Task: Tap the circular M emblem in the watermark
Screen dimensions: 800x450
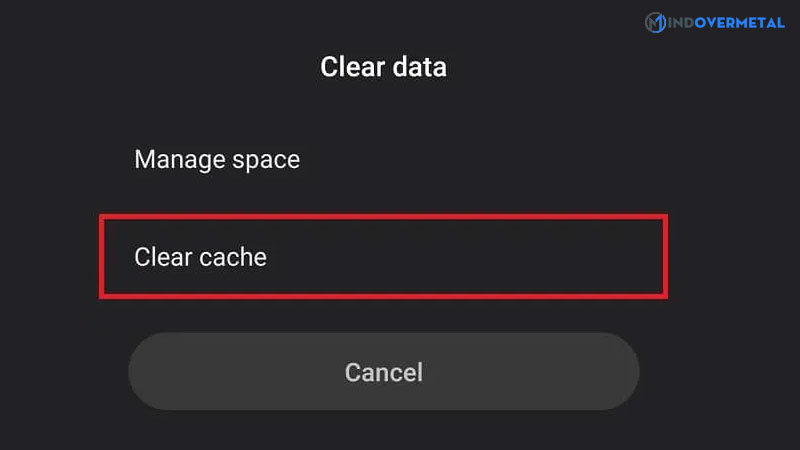Action: pos(656,22)
